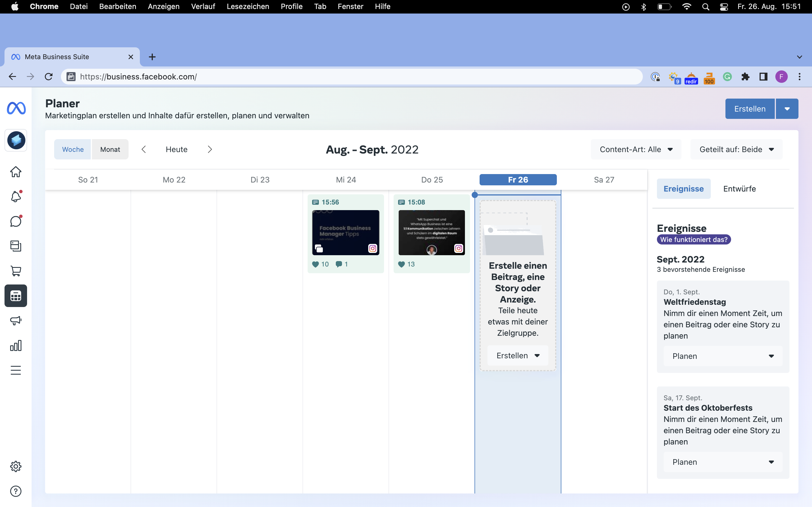Screen dimensions: 812x507
Task: Click the blue Erstellen button
Action: click(x=750, y=109)
